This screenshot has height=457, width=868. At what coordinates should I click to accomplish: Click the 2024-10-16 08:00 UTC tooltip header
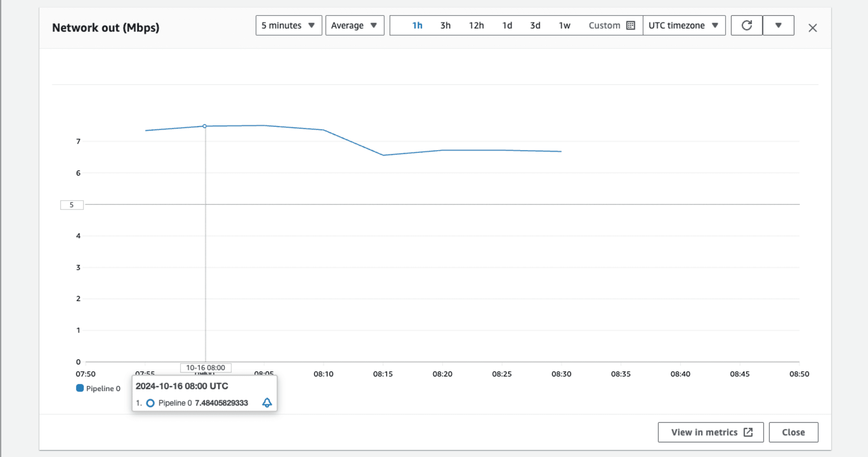tap(181, 386)
